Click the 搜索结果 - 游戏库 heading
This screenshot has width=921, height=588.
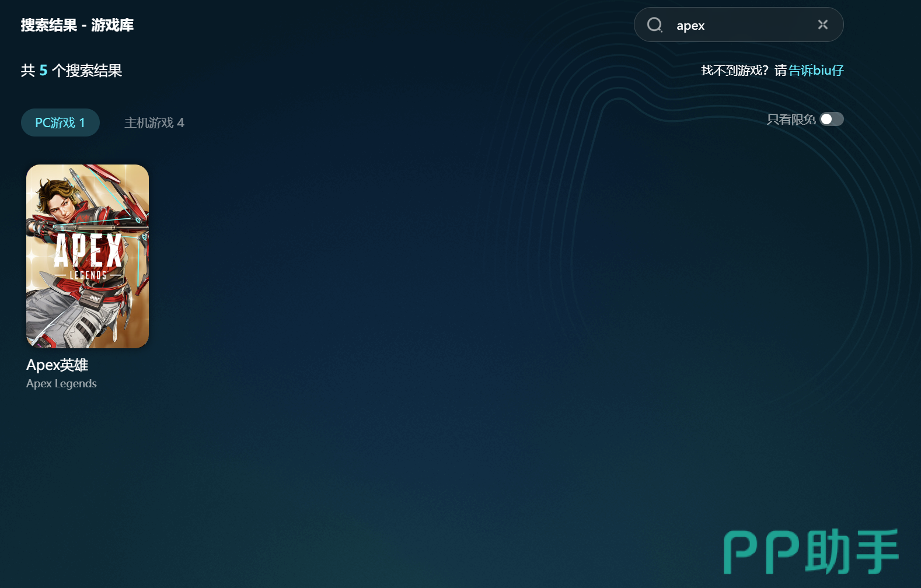tap(77, 25)
